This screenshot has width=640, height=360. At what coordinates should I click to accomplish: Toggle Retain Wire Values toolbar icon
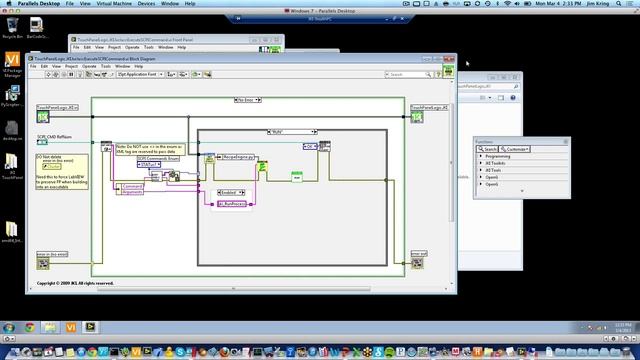point(88,74)
